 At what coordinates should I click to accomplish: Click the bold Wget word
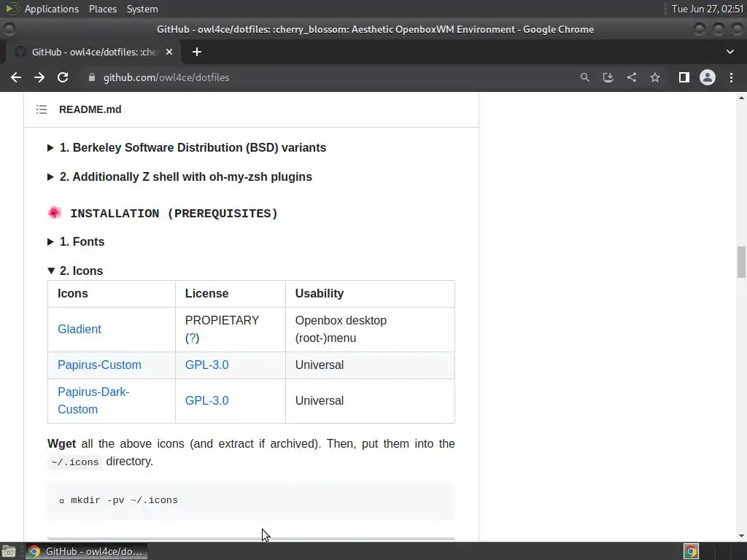tap(61, 444)
